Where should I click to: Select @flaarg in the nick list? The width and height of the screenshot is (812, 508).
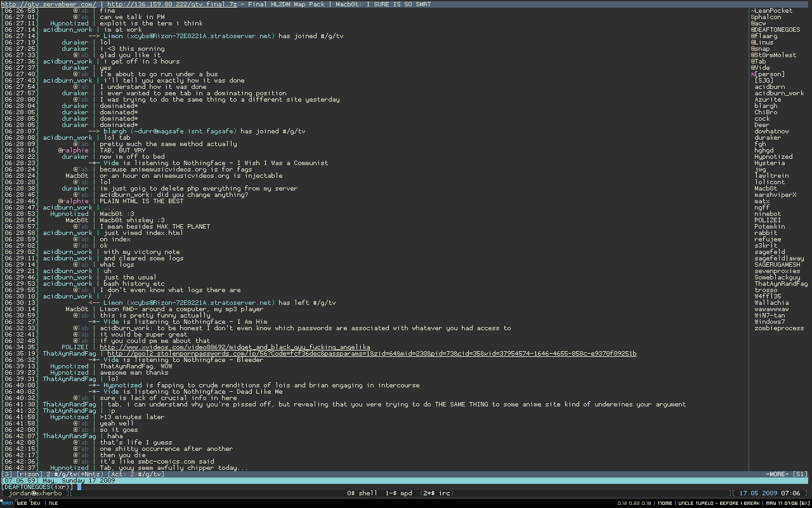[764, 36]
